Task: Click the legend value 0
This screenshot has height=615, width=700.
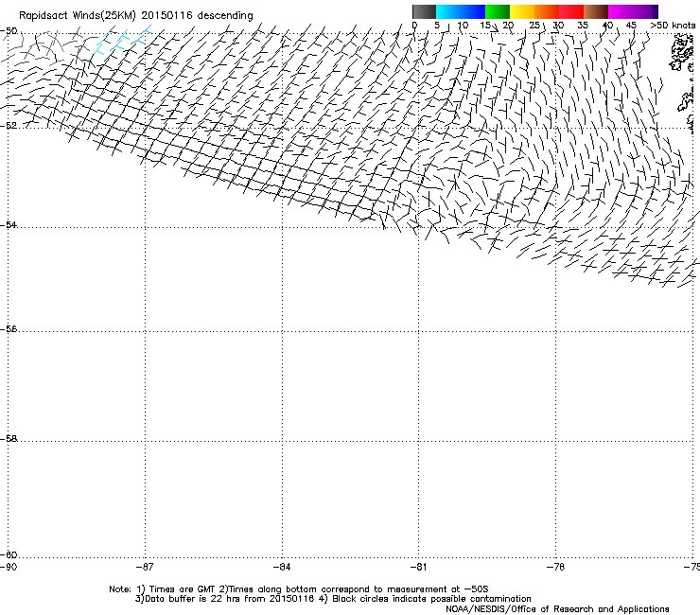Action: click(414, 26)
